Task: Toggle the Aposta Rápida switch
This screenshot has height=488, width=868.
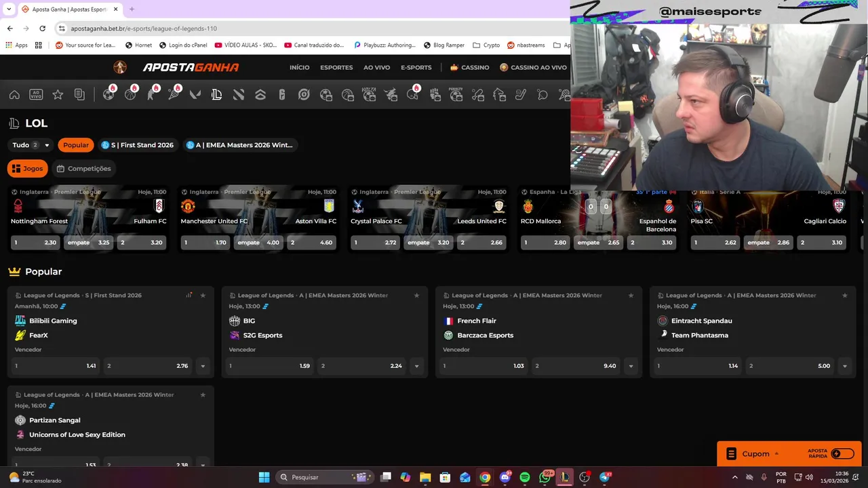Action: point(842,453)
